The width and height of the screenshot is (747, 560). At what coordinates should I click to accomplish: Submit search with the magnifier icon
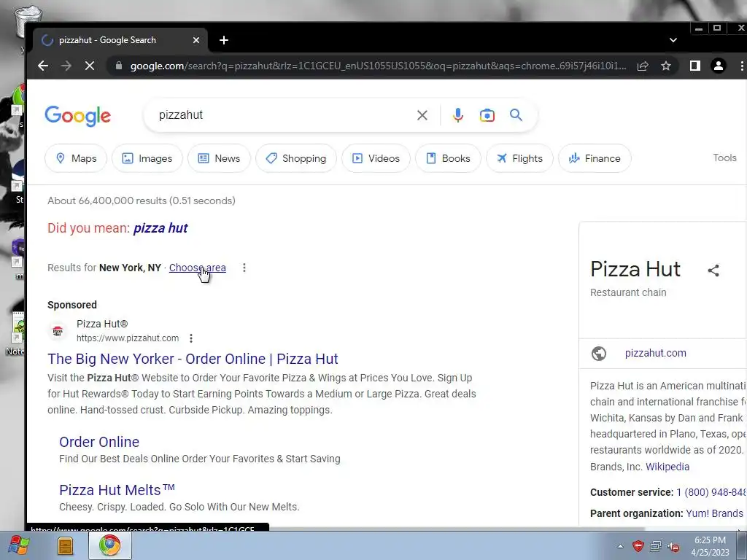tap(516, 114)
